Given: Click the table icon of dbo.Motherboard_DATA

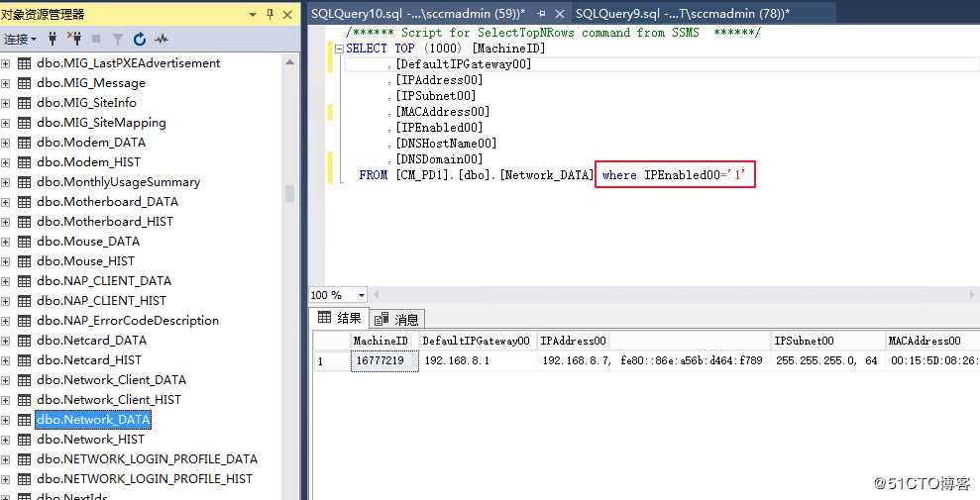Looking at the screenshot, I should (25, 202).
